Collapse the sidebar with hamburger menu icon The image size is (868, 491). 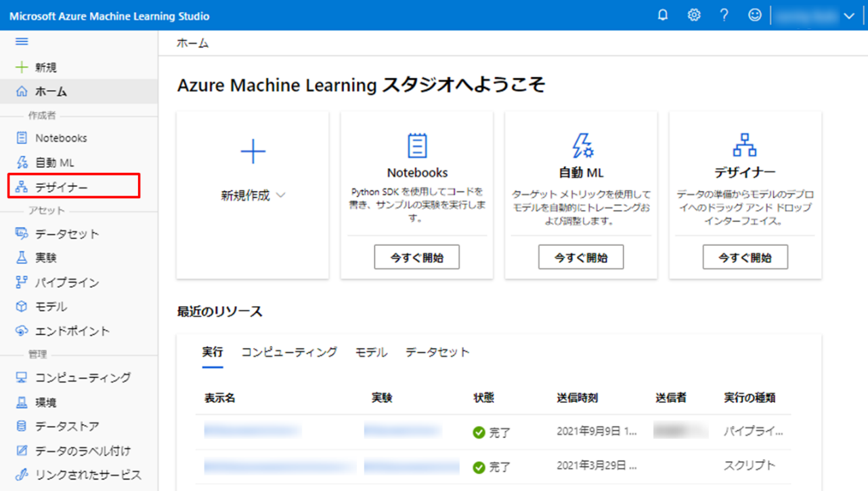22,42
